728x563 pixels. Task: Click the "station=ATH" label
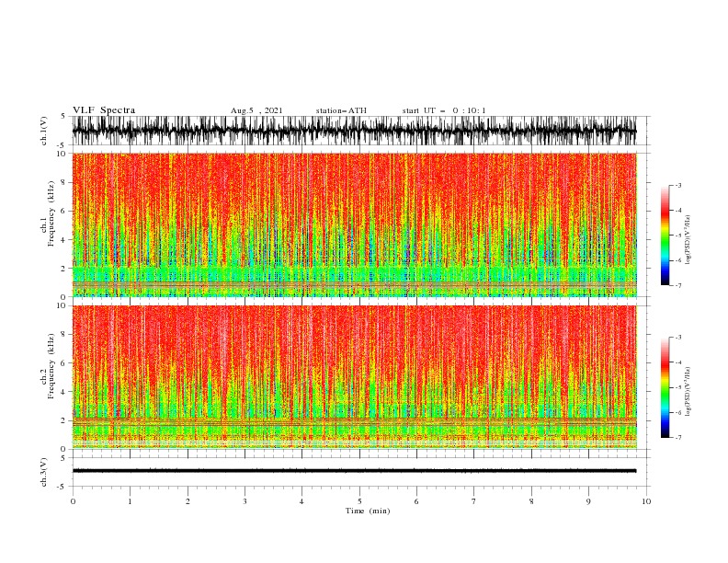pos(341,110)
